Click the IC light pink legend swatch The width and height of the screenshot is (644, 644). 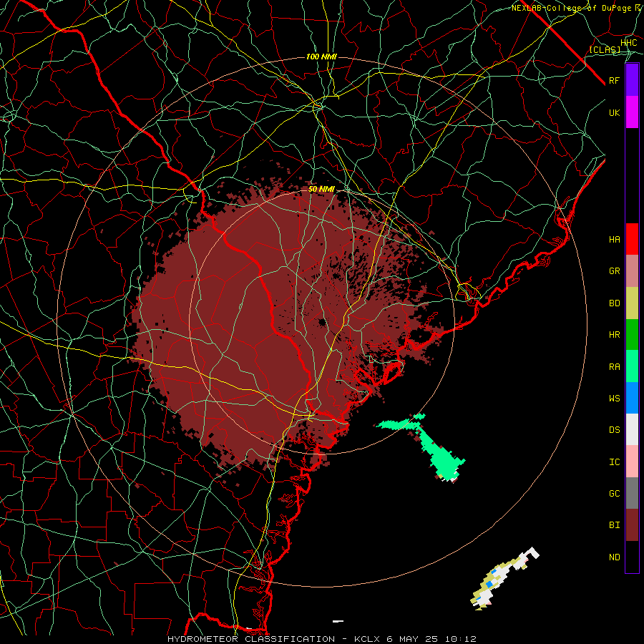(632, 462)
